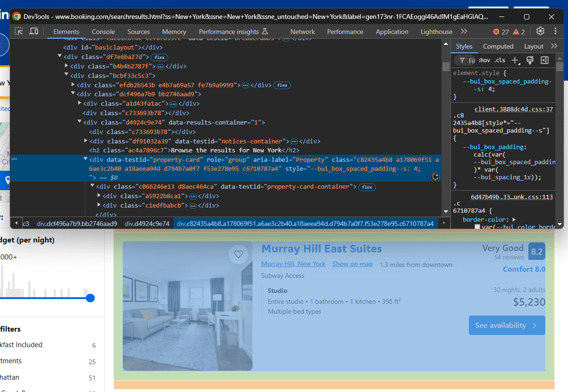568x392 pixels.
Task: Open DevTools settings gear
Action: point(540,31)
